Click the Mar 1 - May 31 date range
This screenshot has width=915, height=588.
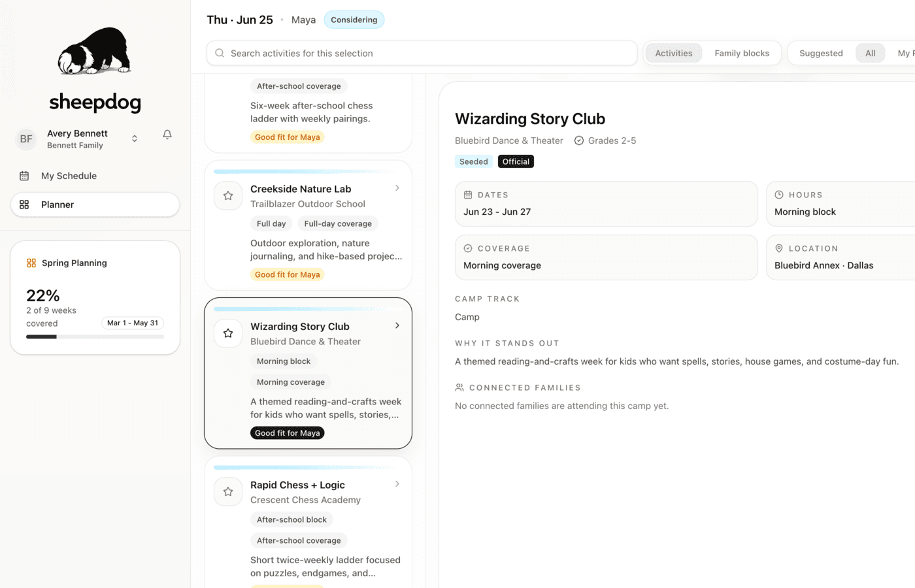[133, 323]
